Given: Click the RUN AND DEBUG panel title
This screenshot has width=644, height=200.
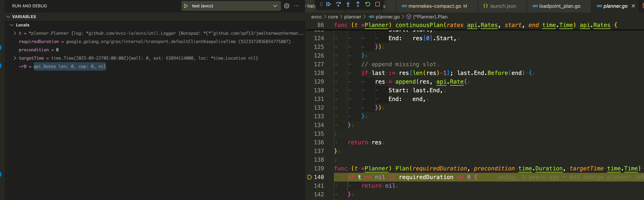Looking at the screenshot, I should 29,6.
